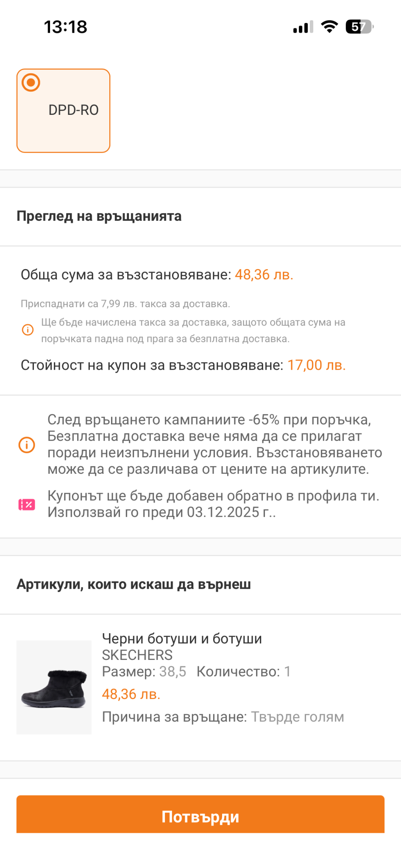Image resolution: width=401 pixels, height=868 pixels.
Task: Tap the item price 48,36 лв.
Action: click(131, 694)
